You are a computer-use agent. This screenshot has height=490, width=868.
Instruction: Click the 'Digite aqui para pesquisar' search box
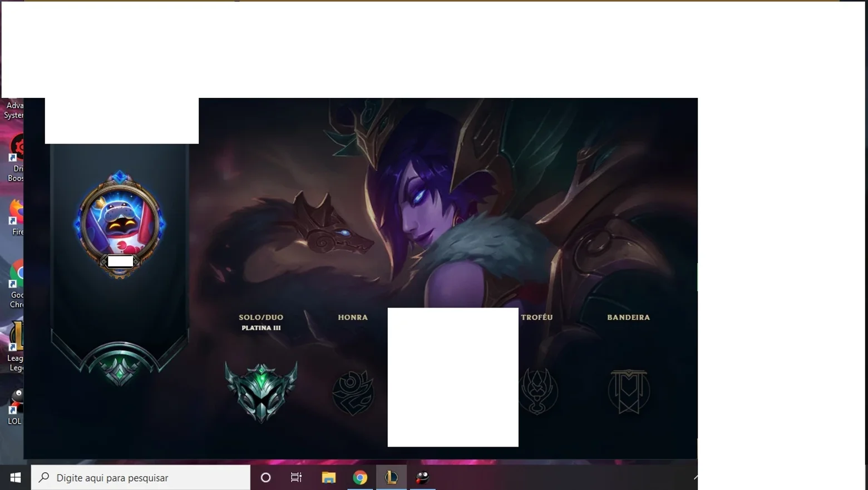(x=141, y=477)
